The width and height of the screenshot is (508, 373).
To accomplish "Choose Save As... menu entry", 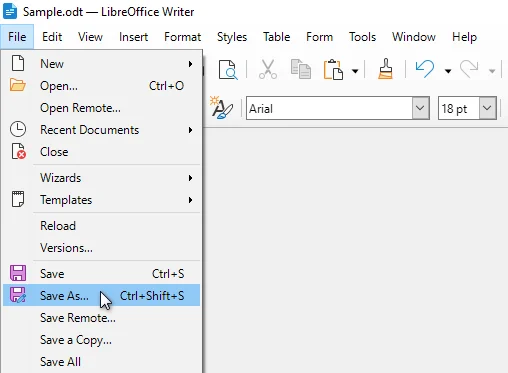I will coord(101,295).
